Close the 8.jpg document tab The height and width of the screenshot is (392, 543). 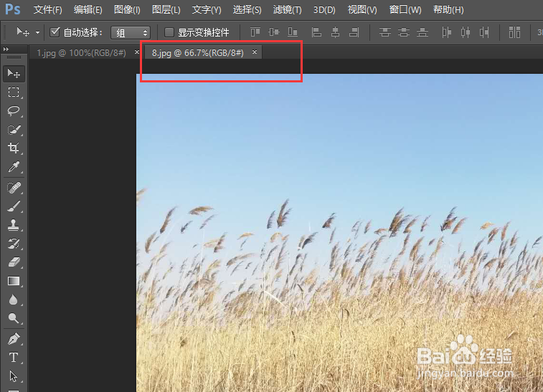tap(255, 52)
